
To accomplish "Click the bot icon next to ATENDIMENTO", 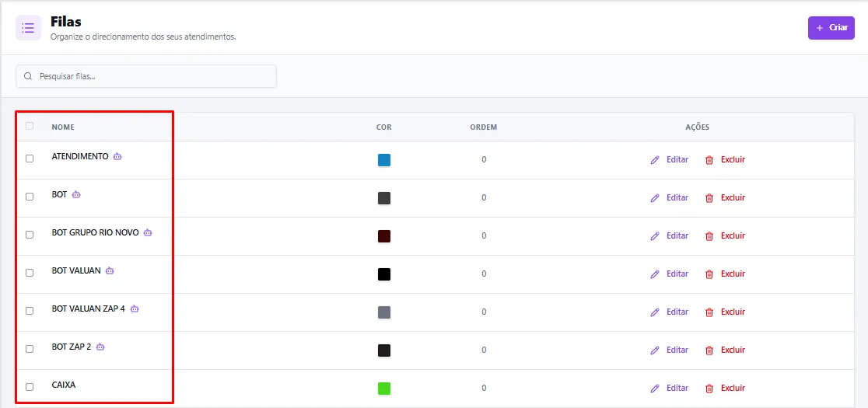I will (117, 156).
